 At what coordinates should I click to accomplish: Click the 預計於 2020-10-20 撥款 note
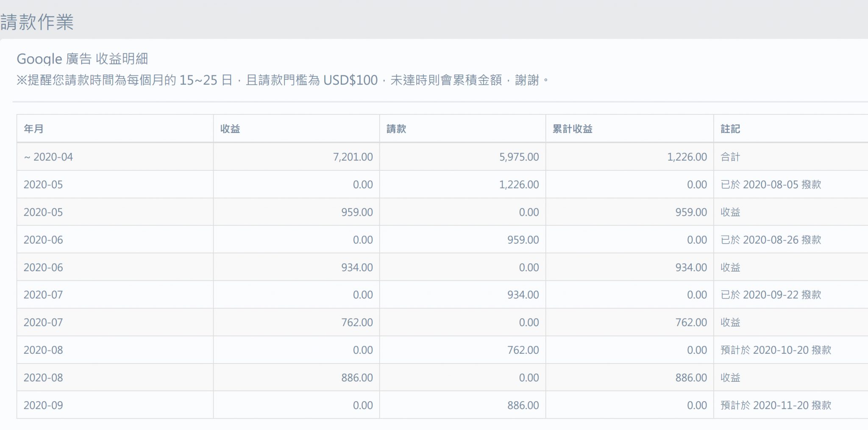[x=776, y=350]
